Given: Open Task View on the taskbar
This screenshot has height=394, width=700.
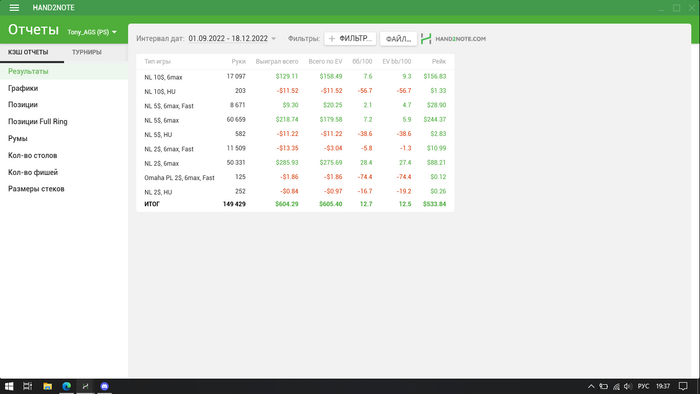Looking at the screenshot, I should [28, 386].
